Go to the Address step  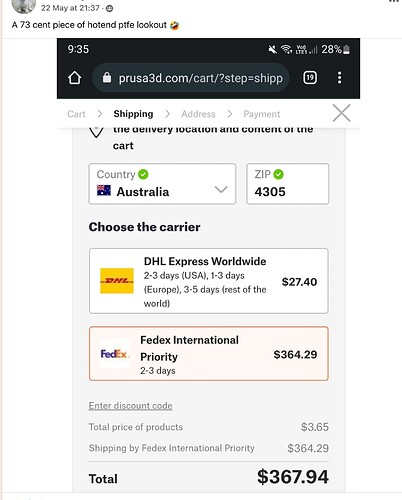pyautogui.click(x=198, y=114)
